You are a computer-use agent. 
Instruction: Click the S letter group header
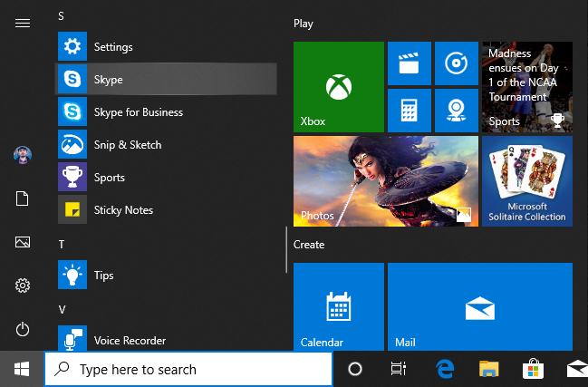click(x=61, y=16)
